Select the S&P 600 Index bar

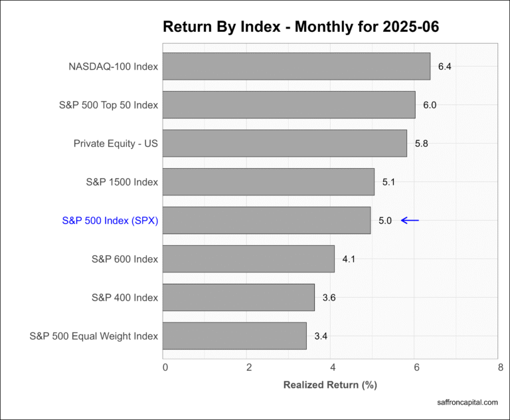click(248, 259)
